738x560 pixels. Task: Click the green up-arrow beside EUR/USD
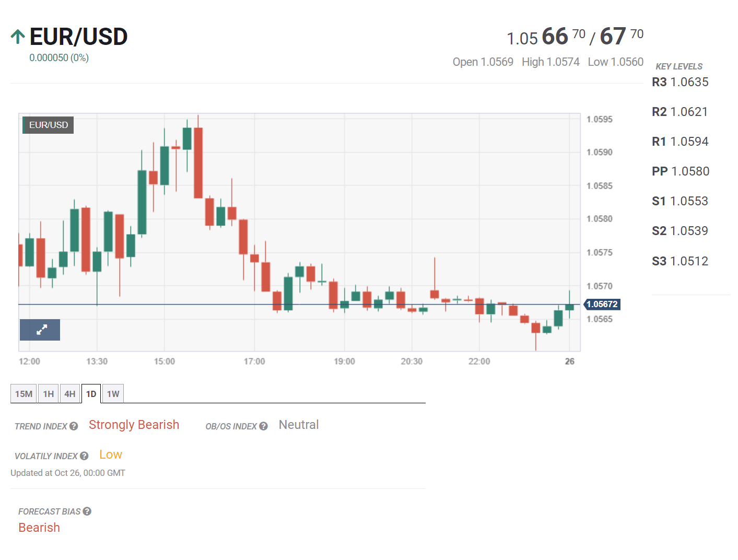coord(18,37)
